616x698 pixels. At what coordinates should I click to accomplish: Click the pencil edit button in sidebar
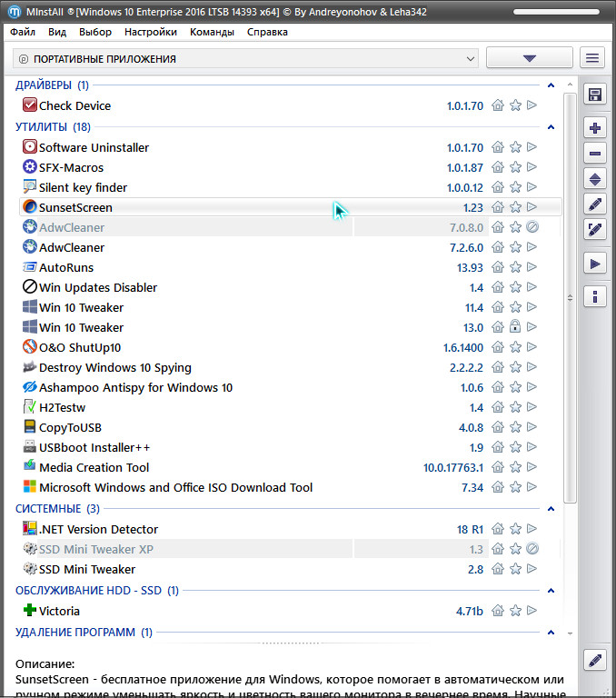(595, 204)
